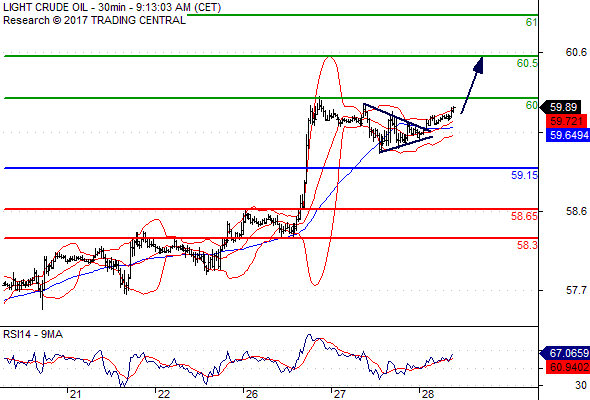Screen dimensions: 590x400
Task: Click the price spike peak near 60.5
Action: pos(330,58)
